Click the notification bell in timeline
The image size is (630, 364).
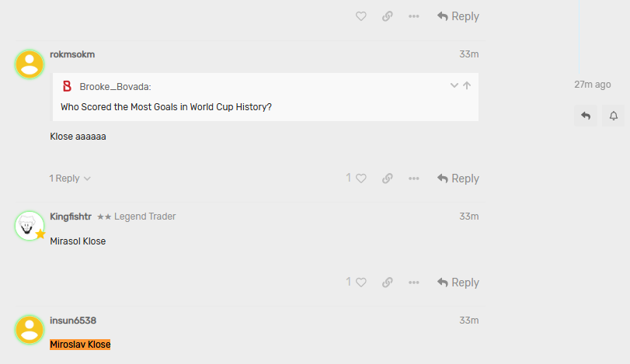pyautogui.click(x=613, y=116)
